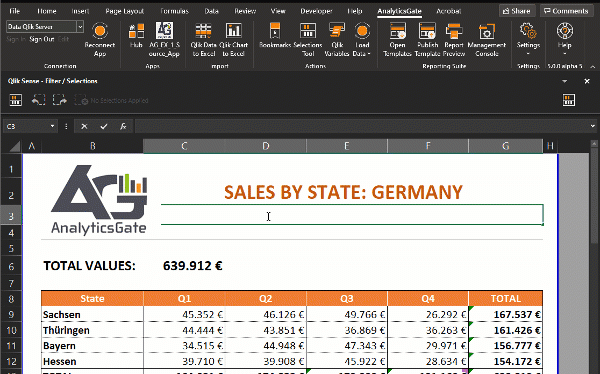Open the Qlik Hub icon
Image resolution: width=600 pixels, height=374 pixels.
(x=136, y=31)
